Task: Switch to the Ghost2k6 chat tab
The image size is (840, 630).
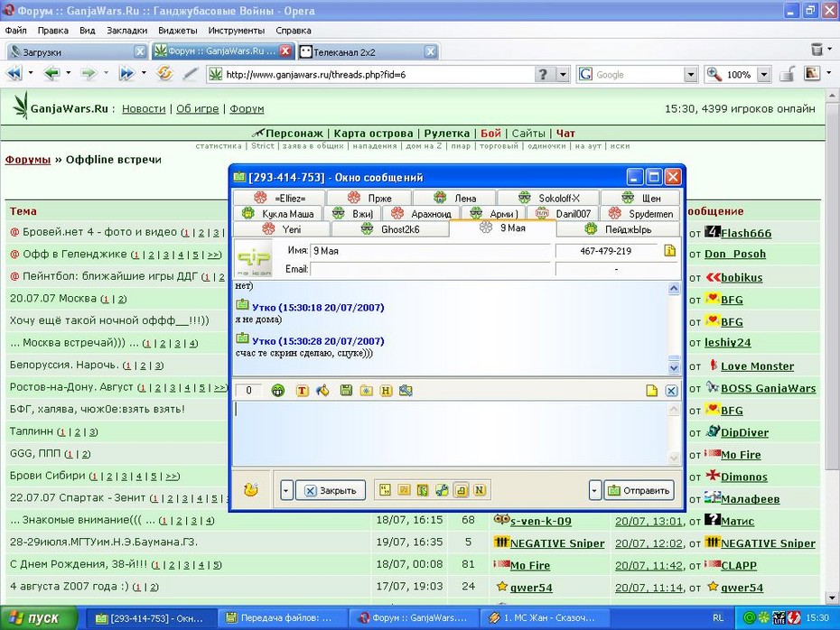Action: point(390,229)
